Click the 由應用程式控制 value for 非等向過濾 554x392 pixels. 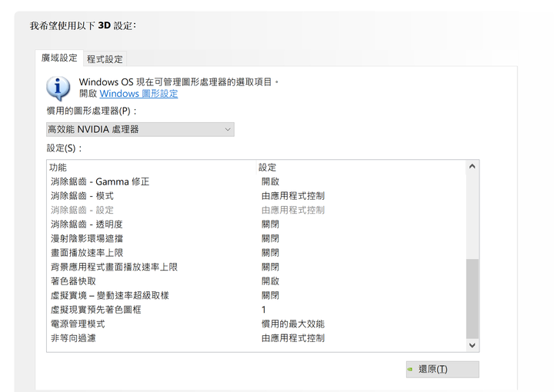(293, 338)
